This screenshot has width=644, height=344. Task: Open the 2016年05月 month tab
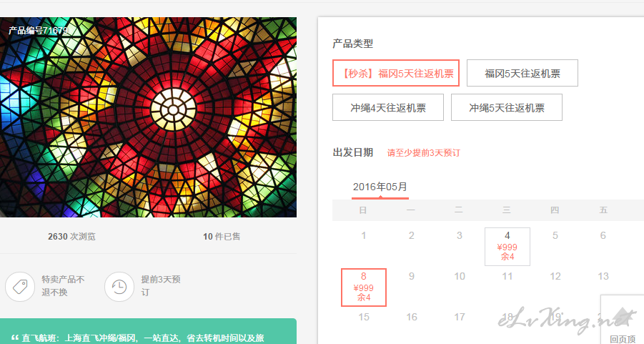tap(380, 187)
